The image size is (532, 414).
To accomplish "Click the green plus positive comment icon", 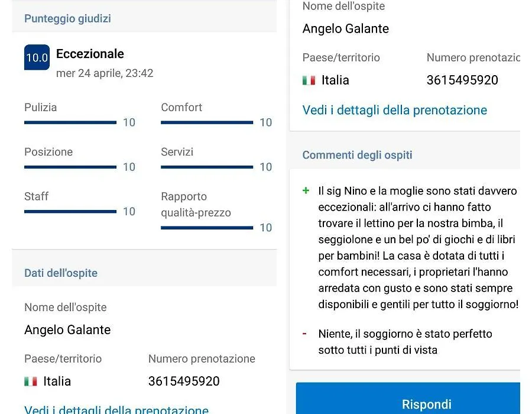I will [x=306, y=190].
